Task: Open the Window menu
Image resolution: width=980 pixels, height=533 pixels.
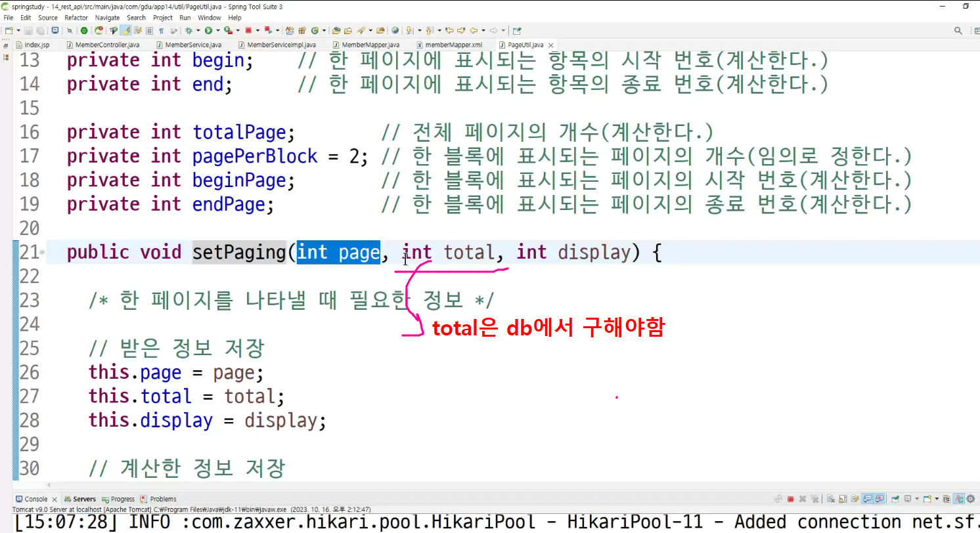Action: [210, 18]
